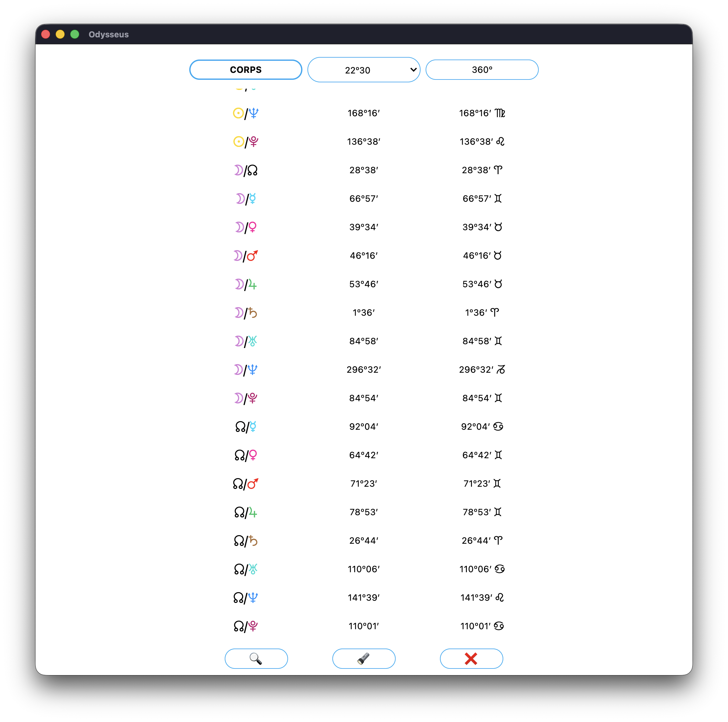
Task: Select the Sun/Neptune midpoint symbol
Action: pos(246,113)
